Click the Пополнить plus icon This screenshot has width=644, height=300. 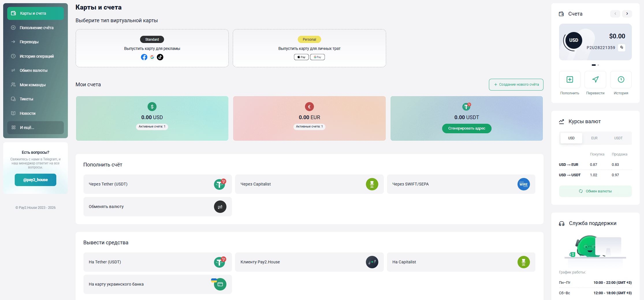(x=569, y=80)
